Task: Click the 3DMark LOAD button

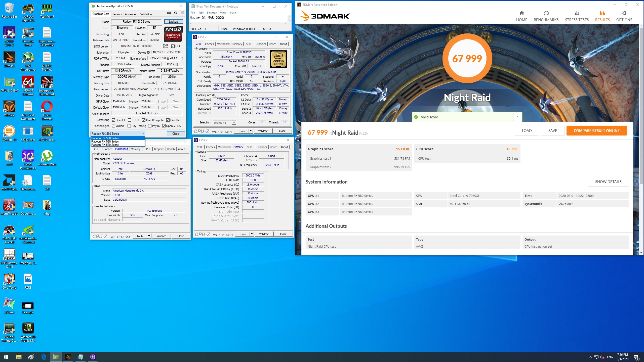Action: coord(527,131)
